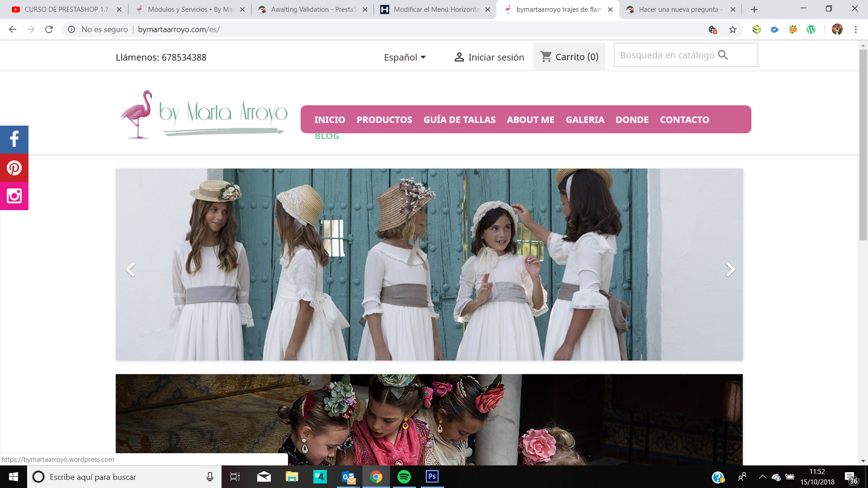Open the GUÍA DE TALLAS menu item
This screenshot has height=488, width=868.
(459, 120)
